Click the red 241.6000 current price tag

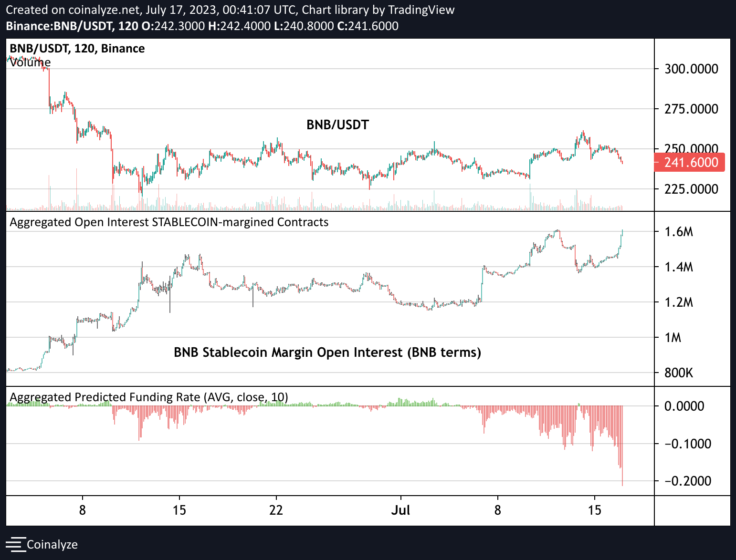691,163
